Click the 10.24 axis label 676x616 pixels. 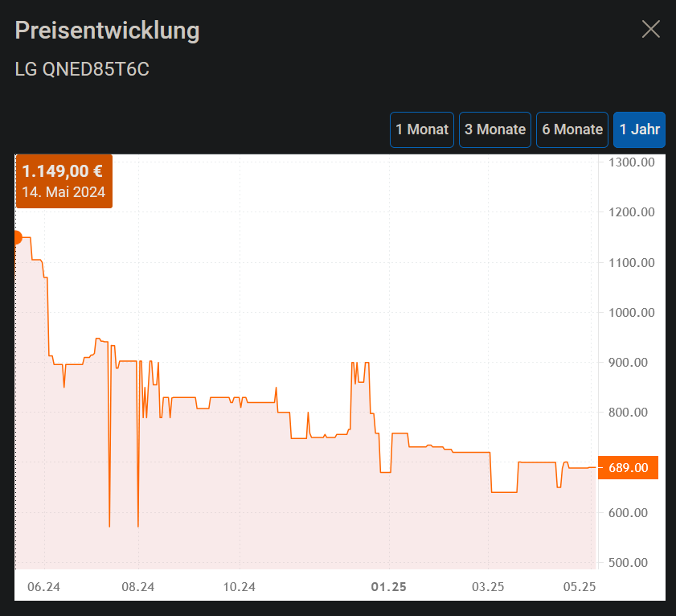pos(240,587)
